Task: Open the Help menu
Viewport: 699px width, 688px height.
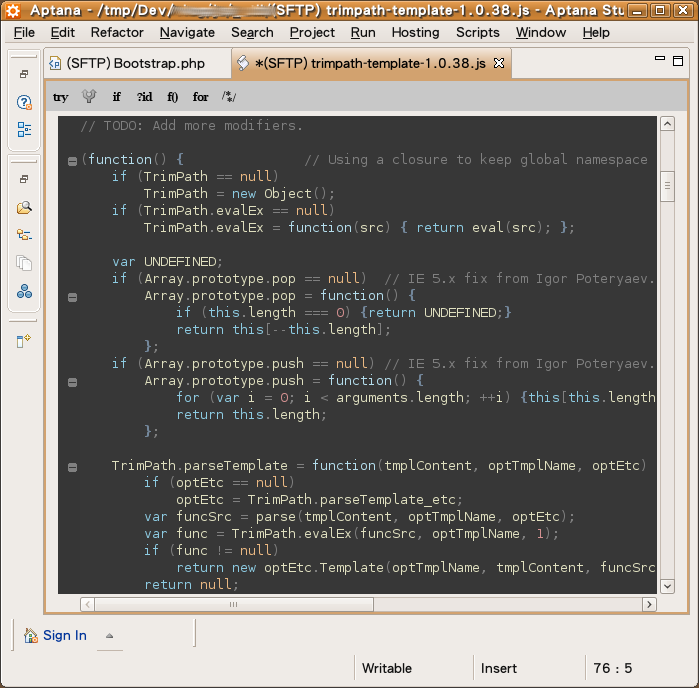Action: pos(596,33)
